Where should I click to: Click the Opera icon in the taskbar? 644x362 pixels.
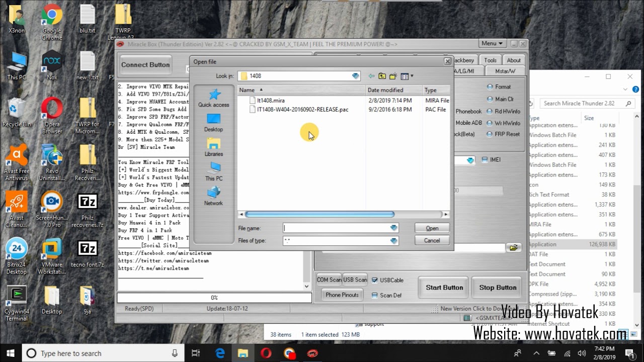click(x=266, y=353)
